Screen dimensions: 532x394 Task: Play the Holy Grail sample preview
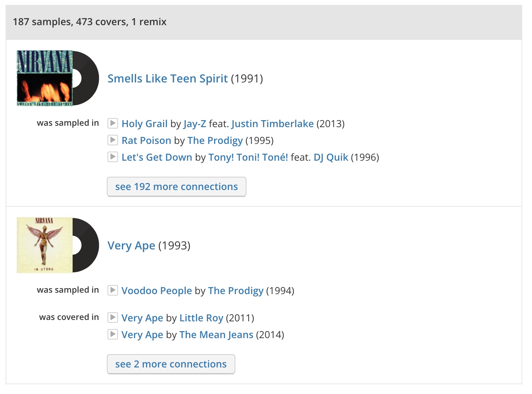point(112,123)
